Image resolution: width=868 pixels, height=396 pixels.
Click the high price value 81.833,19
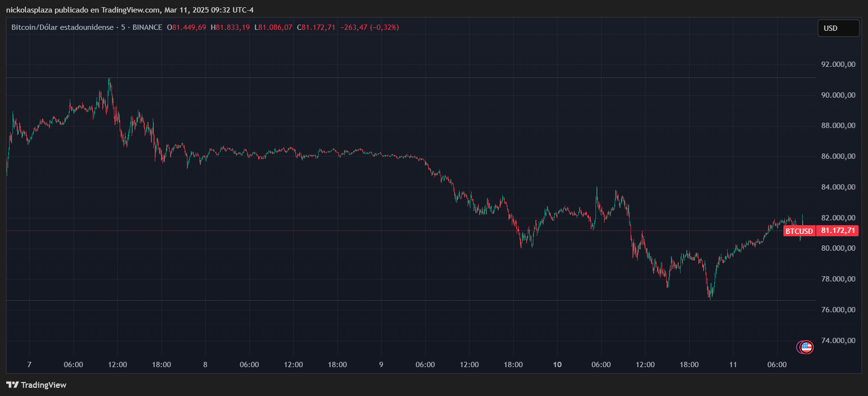tap(233, 27)
